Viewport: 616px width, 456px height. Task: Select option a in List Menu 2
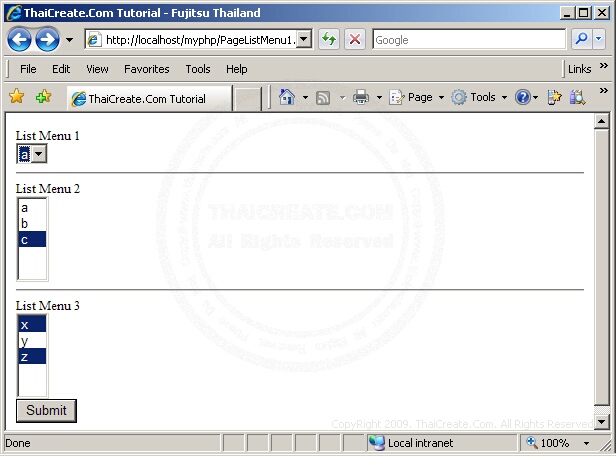click(32, 207)
